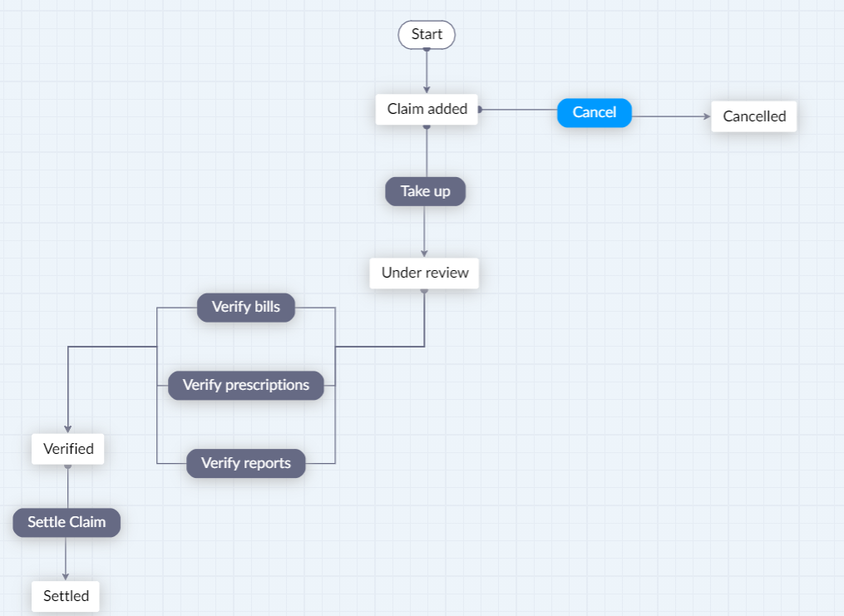Select the blue Cancel transition
The width and height of the screenshot is (844, 616).
(x=594, y=112)
